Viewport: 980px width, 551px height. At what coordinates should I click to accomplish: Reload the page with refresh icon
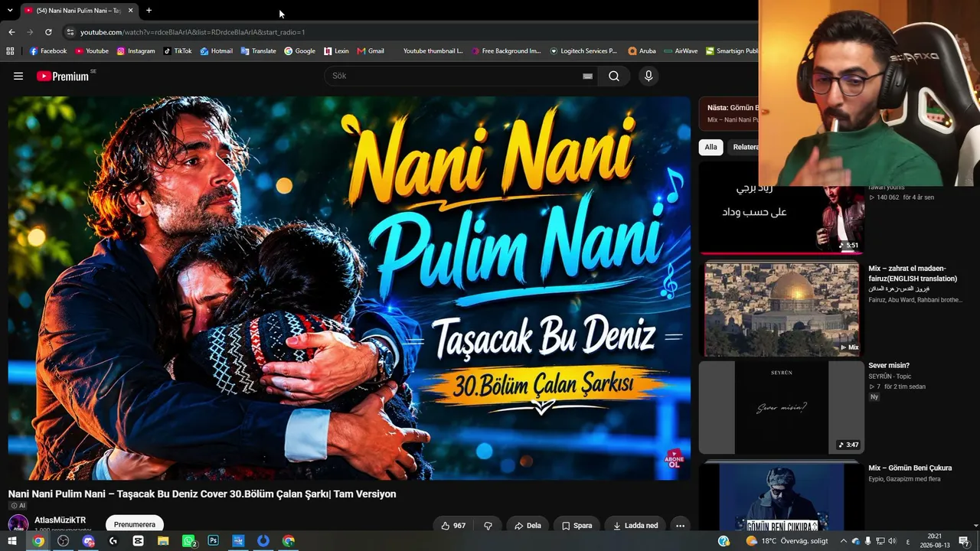pyautogui.click(x=48, y=32)
